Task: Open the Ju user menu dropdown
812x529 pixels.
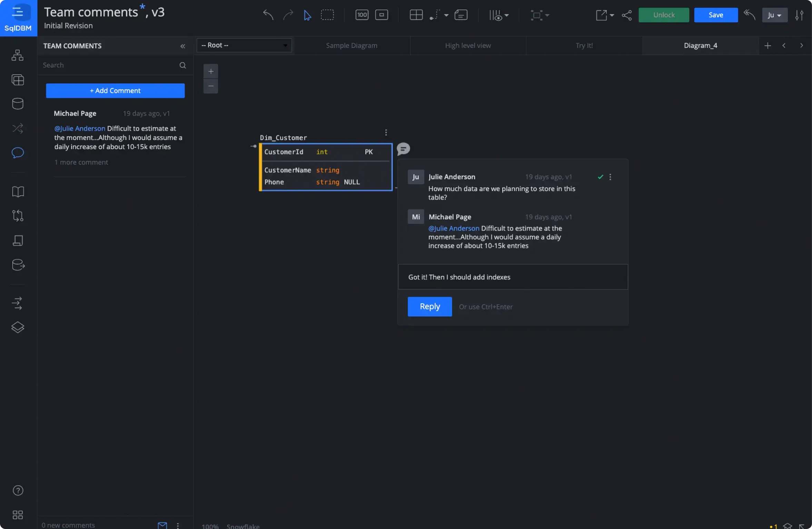Action: click(774, 15)
